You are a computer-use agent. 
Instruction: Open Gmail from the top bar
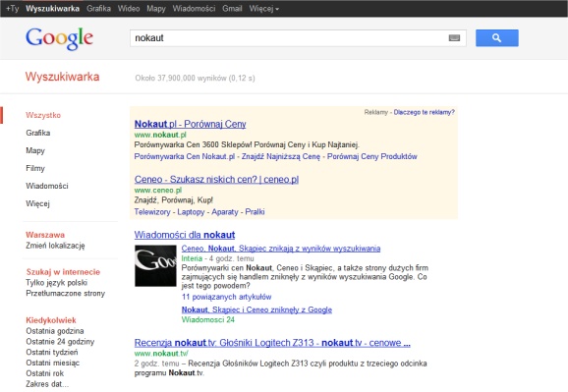click(x=232, y=8)
